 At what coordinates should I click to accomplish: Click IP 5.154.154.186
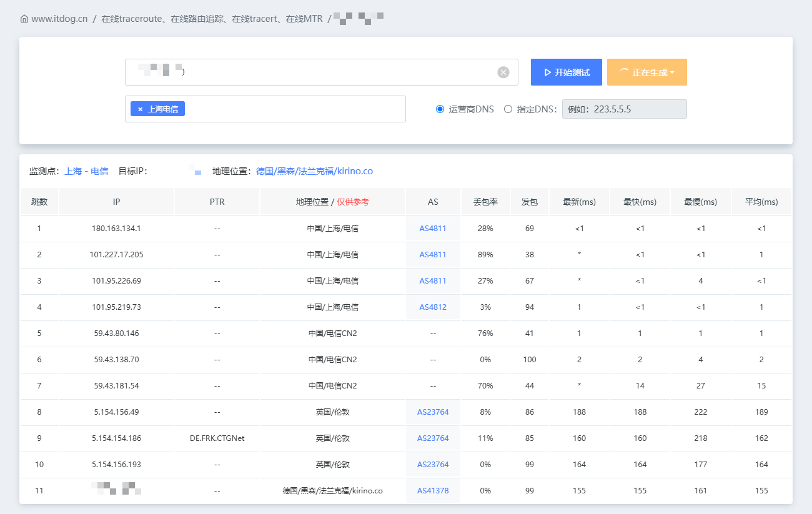click(116, 438)
